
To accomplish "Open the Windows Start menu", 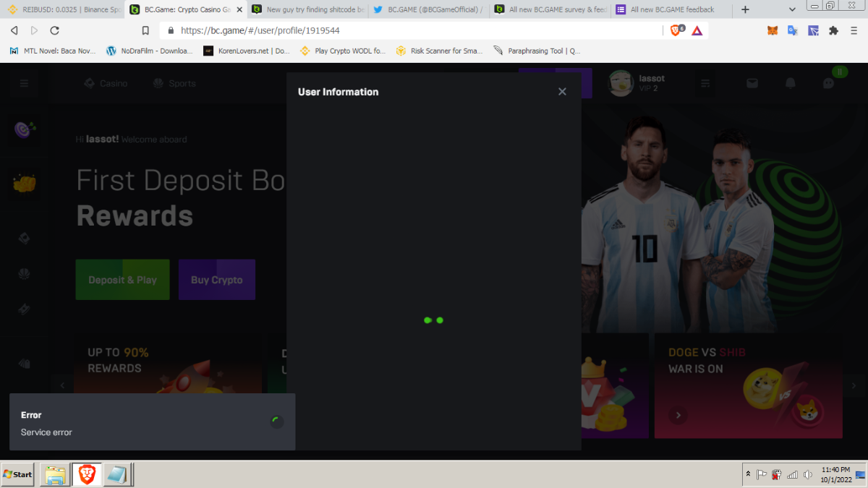I will (x=18, y=474).
